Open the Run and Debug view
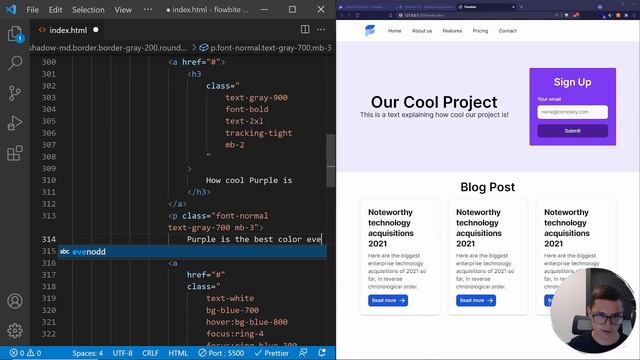The height and width of the screenshot is (360, 640). (15, 123)
